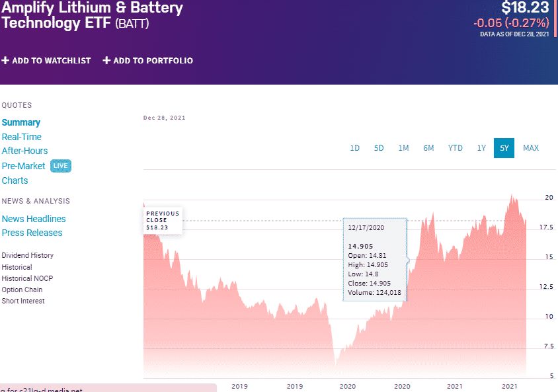Click the LIVE badge next to Pre-Market
The width and height of the screenshot is (558, 392).
click(60, 166)
